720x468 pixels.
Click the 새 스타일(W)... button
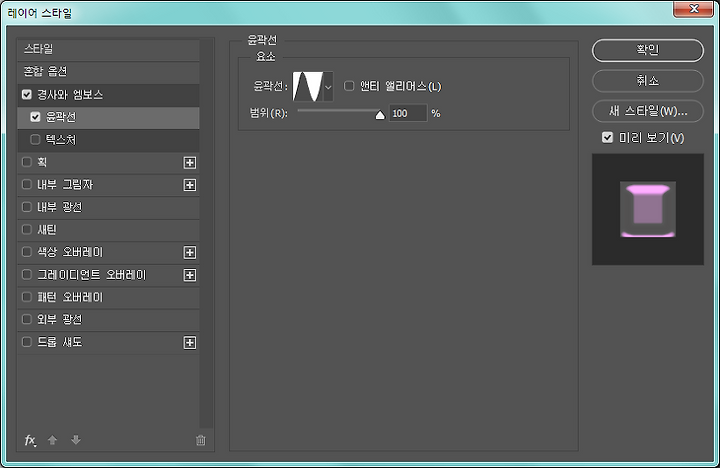click(647, 111)
